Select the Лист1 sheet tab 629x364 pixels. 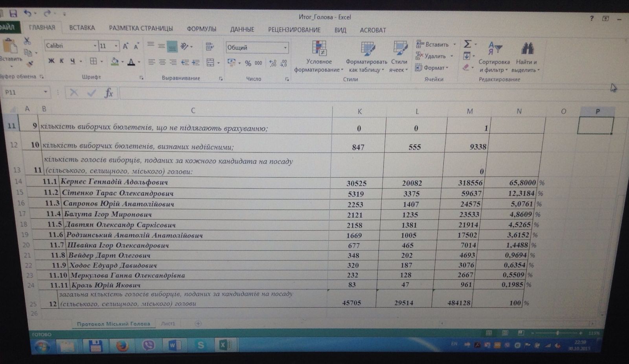click(x=168, y=324)
